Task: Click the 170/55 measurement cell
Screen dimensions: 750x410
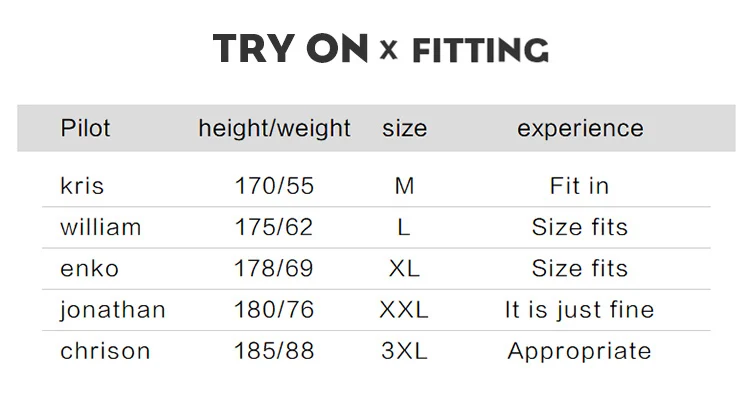Action: coord(274,186)
